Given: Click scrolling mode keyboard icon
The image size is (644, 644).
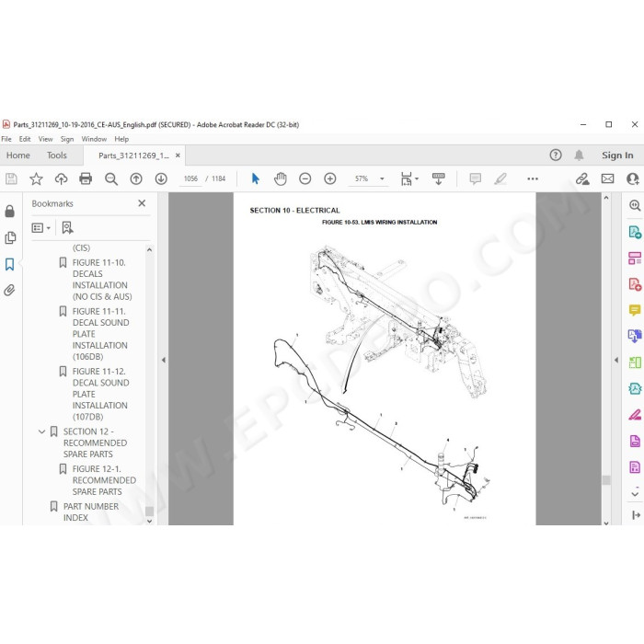Looking at the screenshot, I should click(x=438, y=178).
